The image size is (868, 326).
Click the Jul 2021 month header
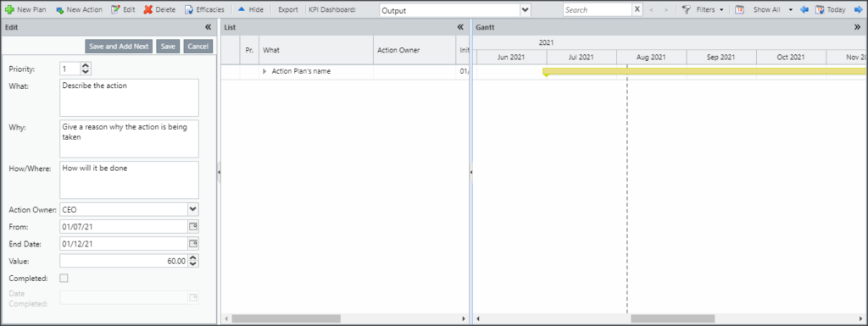(581, 58)
